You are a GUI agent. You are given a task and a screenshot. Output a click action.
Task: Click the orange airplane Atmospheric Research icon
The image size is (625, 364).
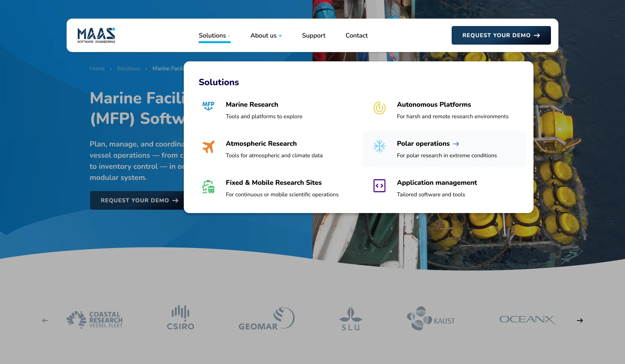click(x=208, y=147)
